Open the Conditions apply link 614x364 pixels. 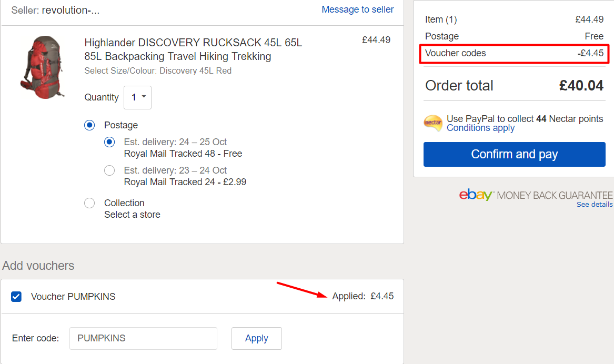pyautogui.click(x=480, y=128)
